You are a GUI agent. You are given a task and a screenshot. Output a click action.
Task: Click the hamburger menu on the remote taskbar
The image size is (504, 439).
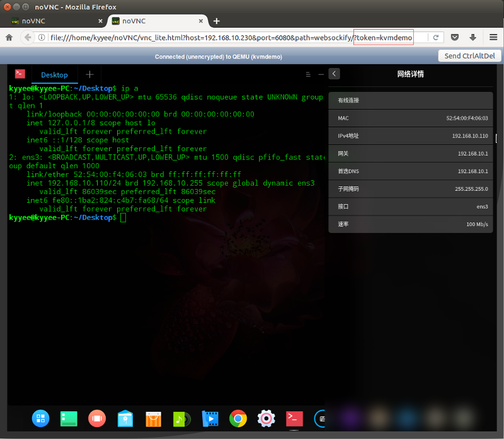pyautogui.click(x=308, y=74)
